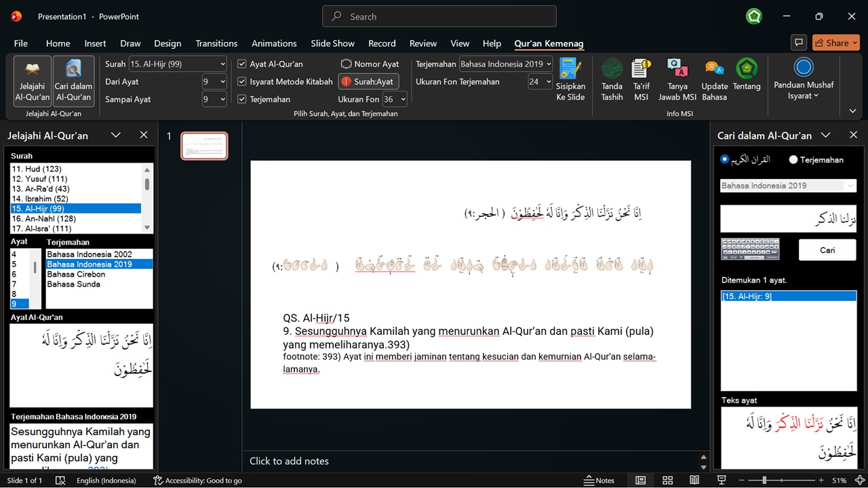Open Tanya Jawab MSI

[677, 77]
